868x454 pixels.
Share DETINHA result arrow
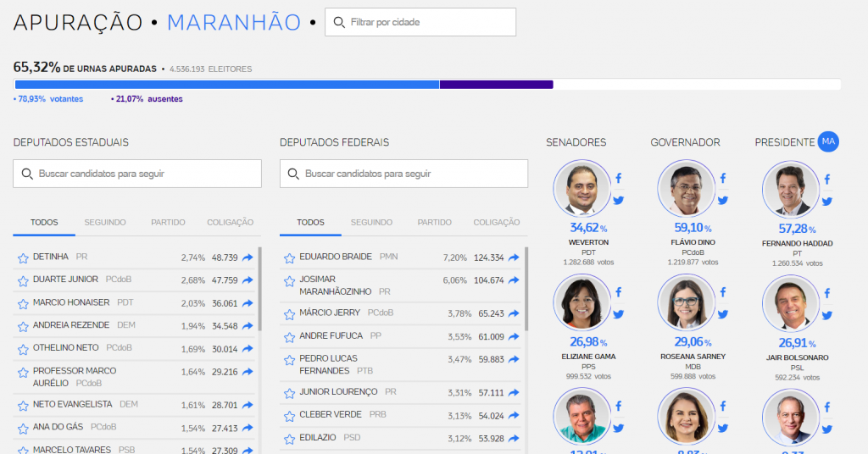click(x=248, y=257)
